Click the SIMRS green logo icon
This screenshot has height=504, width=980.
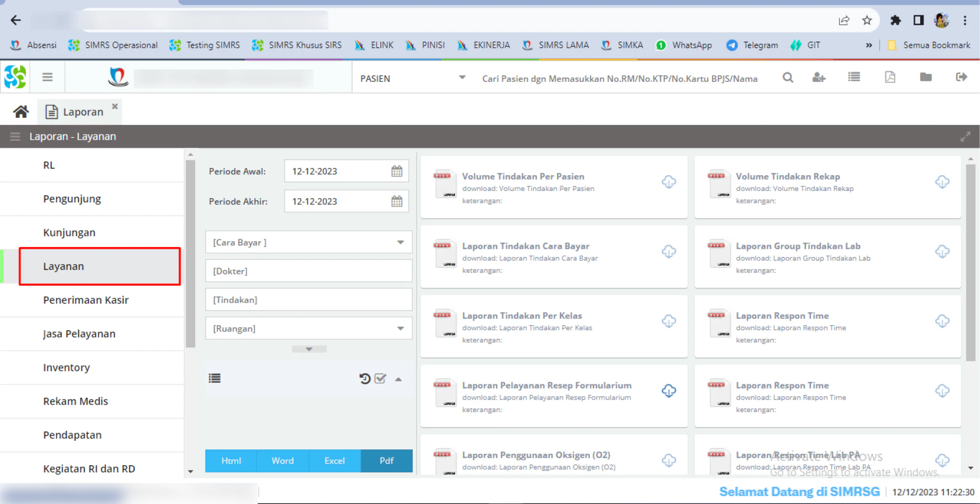pos(15,77)
